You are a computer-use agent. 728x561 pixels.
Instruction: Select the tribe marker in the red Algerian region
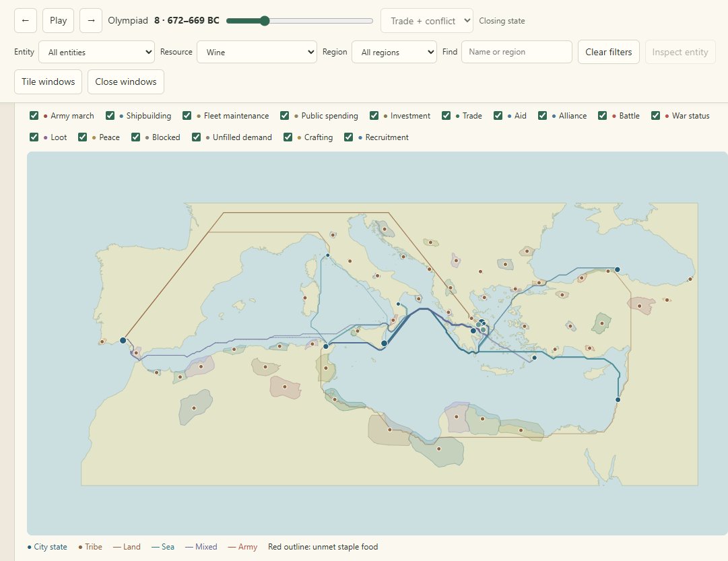pyautogui.click(x=285, y=387)
